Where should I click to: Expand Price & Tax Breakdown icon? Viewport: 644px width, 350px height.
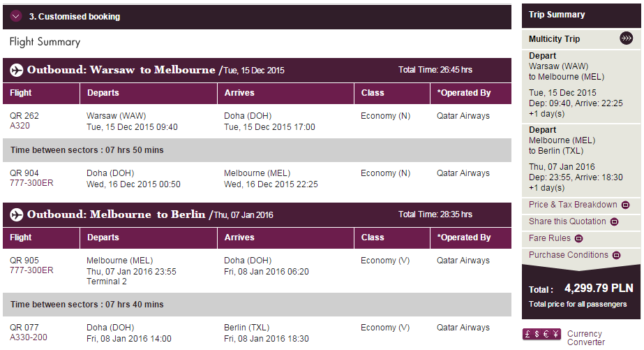point(625,205)
